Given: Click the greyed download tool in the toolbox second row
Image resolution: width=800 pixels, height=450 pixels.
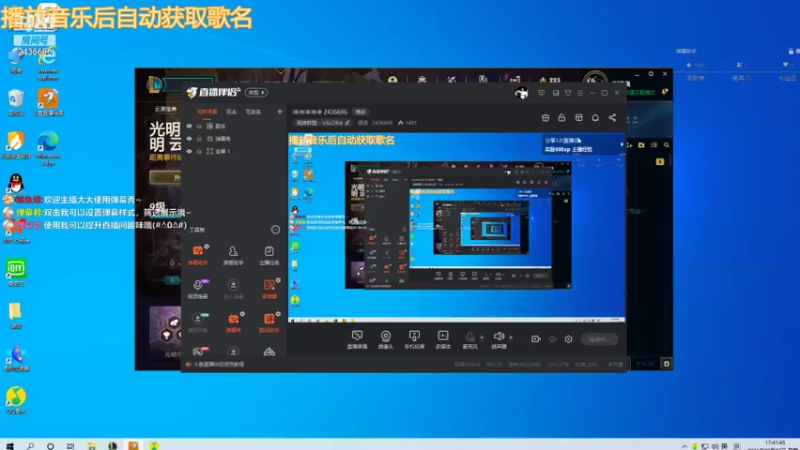Looking at the screenshot, I should pyautogui.click(x=233, y=289).
